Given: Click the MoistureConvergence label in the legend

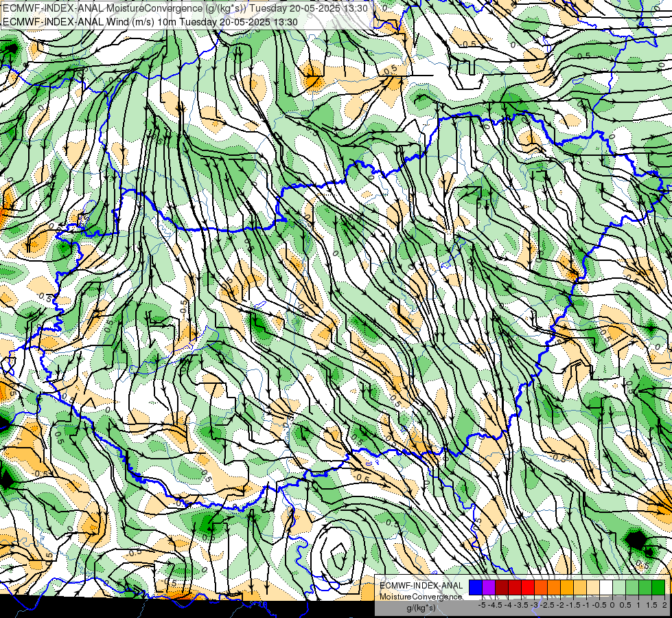Looking at the screenshot, I should [x=421, y=597].
